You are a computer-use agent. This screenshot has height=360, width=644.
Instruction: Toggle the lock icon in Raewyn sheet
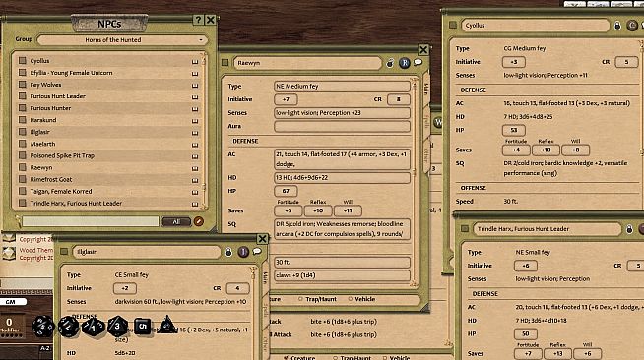click(390, 63)
